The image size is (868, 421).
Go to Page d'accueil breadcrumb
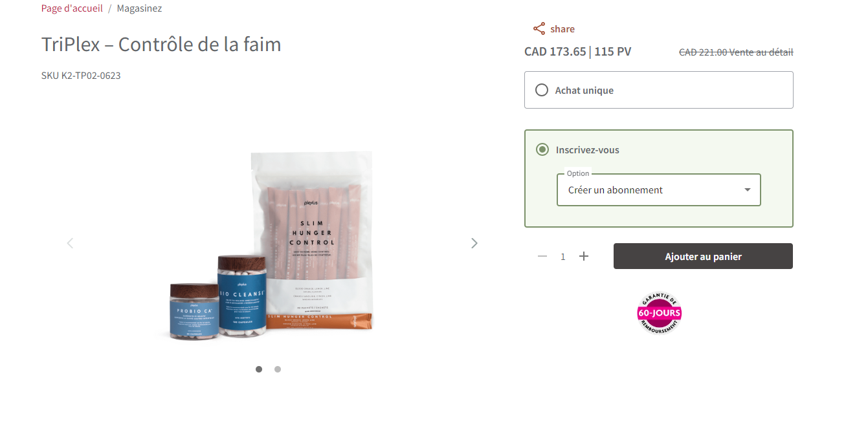point(72,8)
